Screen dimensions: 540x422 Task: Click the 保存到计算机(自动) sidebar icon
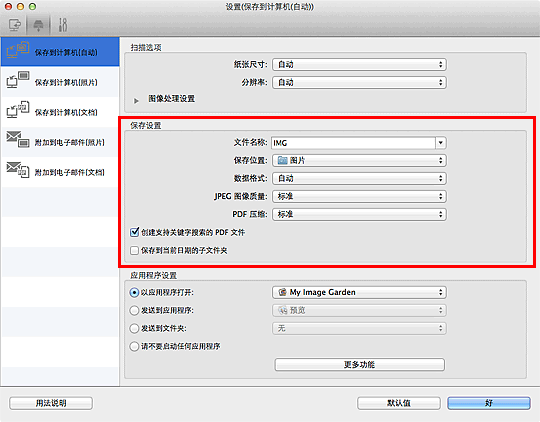tap(18, 50)
